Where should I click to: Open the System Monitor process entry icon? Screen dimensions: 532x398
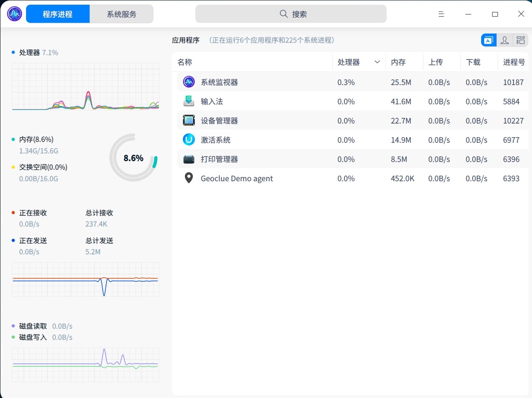188,82
